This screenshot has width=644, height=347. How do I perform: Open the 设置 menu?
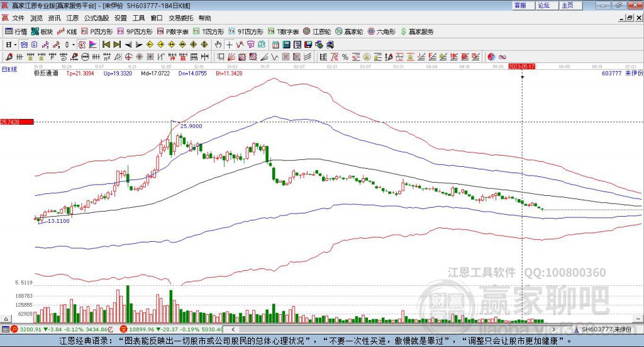tap(121, 18)
